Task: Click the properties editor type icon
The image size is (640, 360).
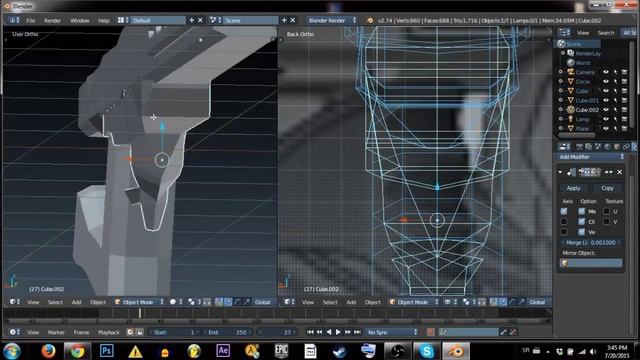Action: (564, 147)
